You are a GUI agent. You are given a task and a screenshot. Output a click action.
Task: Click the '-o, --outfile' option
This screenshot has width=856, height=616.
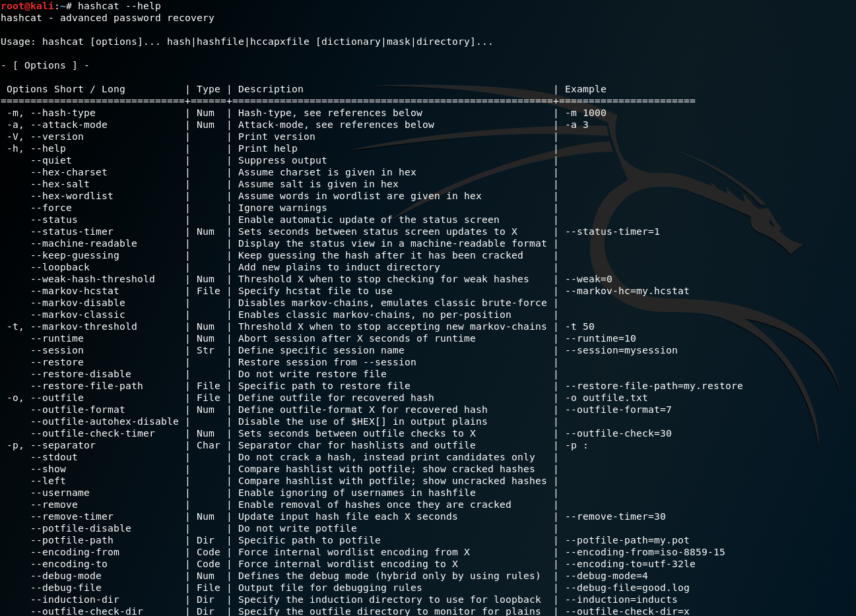(x=46, y=398)
